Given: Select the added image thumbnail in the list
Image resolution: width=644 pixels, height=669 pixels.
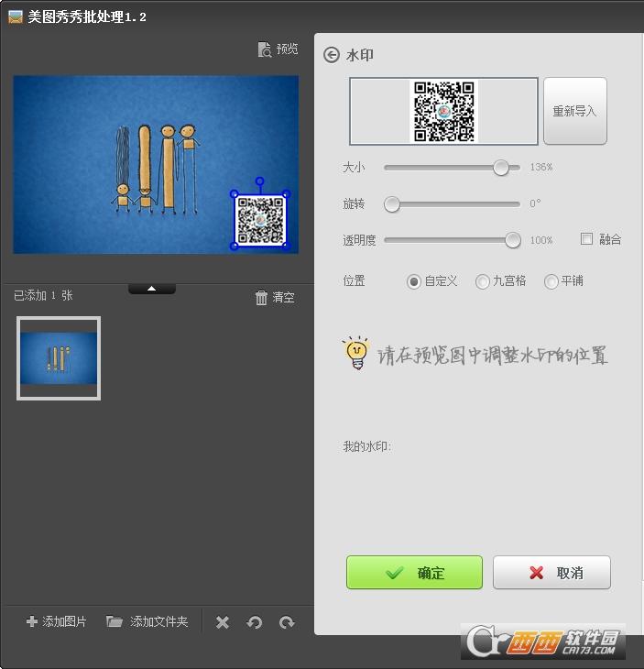Looking at the screenshot, I should (x=59, y=358).
